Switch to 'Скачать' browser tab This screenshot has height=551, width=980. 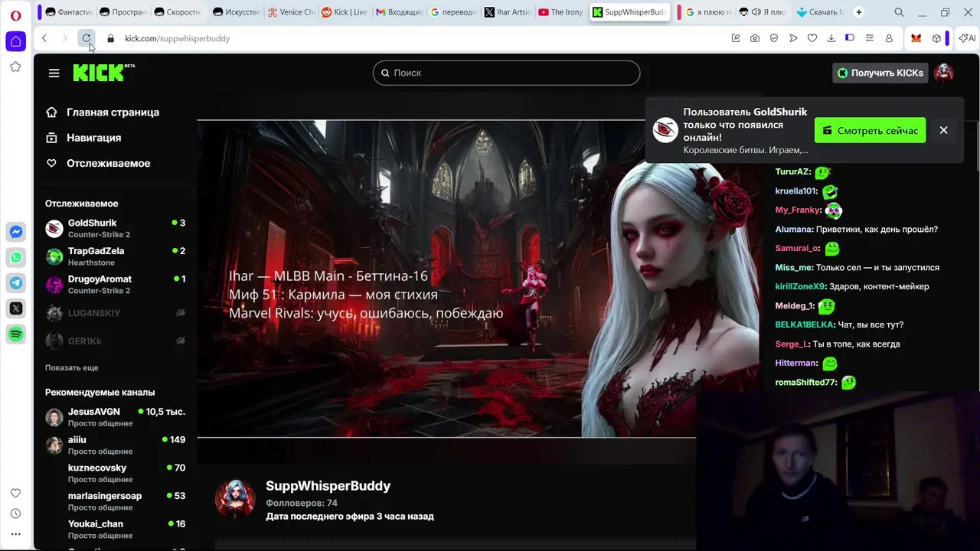(x=820, y=12)
